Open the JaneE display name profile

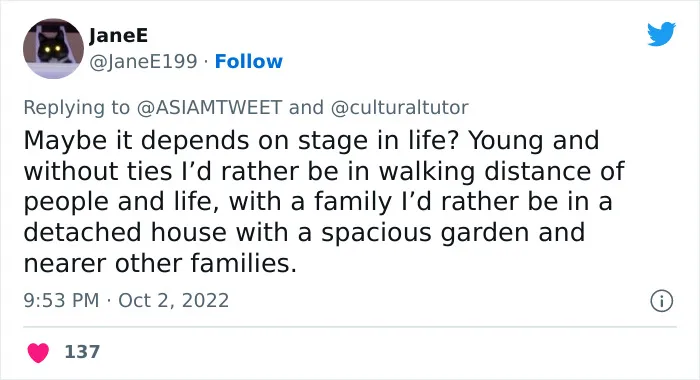tap(118, 36)
